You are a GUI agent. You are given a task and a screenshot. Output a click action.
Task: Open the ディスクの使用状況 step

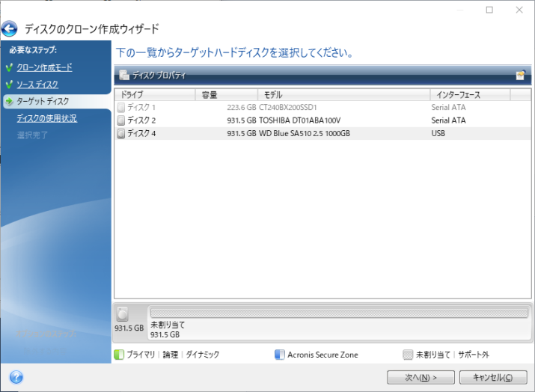pos(46,118)
